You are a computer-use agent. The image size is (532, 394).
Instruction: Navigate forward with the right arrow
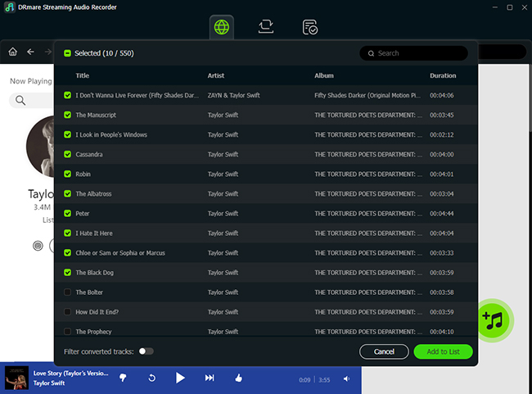pos(47,52)
